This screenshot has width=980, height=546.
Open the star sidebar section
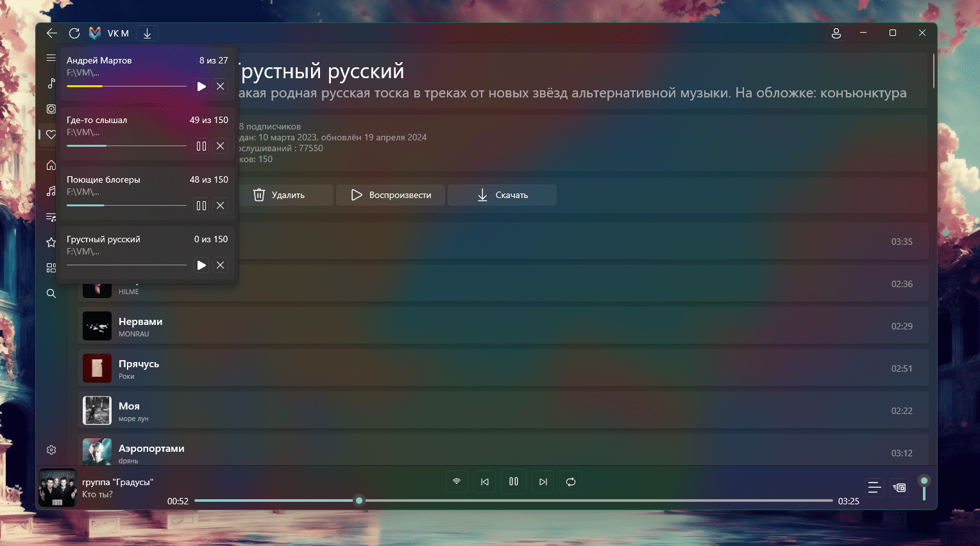click(x=51, y=242)
